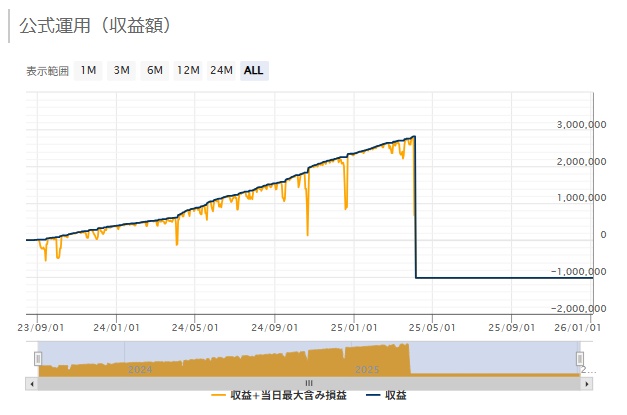This screenshot has width=627, height=415.
Task: Click the right navigator range handle
Action: tap(579, 358)
